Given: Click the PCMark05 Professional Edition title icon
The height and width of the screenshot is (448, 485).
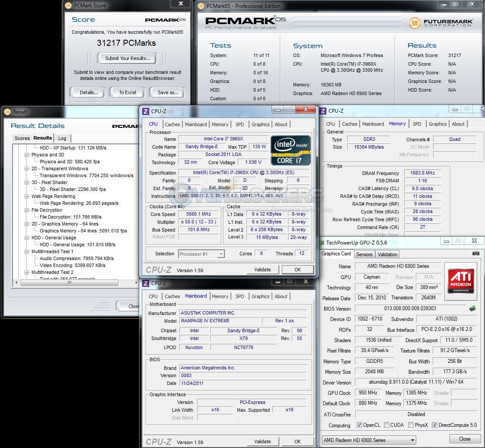Looking at the screenshot, I should coord(201,6).
